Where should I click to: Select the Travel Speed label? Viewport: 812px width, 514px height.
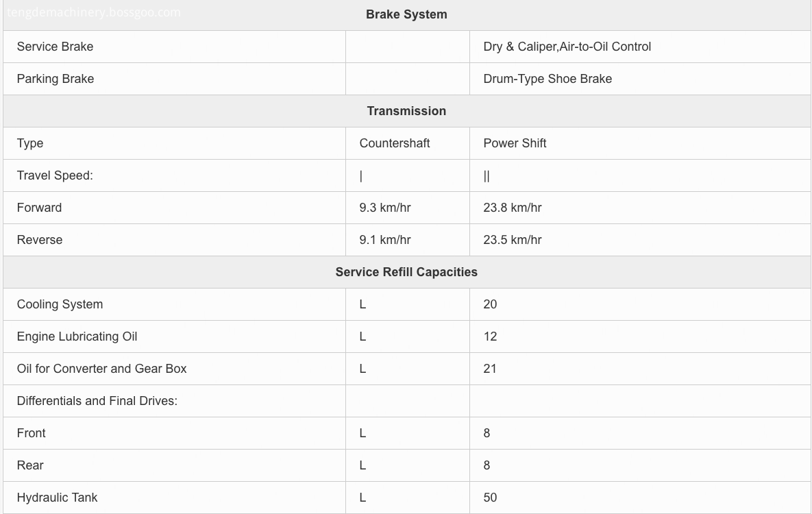click(x=55, y=175)
